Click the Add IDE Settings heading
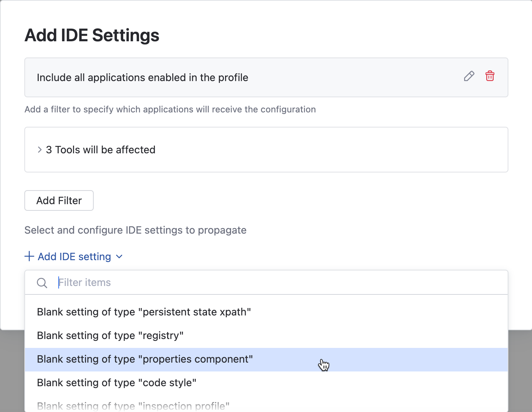 (x=91, y=35)
